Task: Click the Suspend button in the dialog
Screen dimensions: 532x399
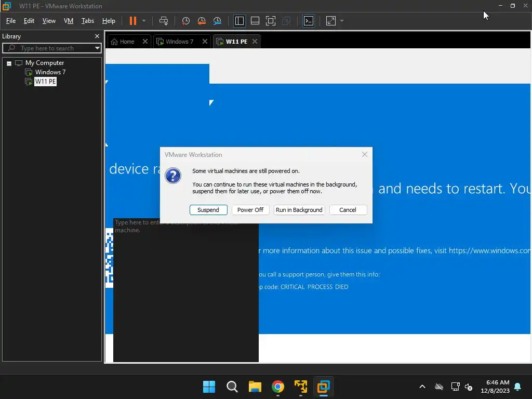Action: point(208,210)
